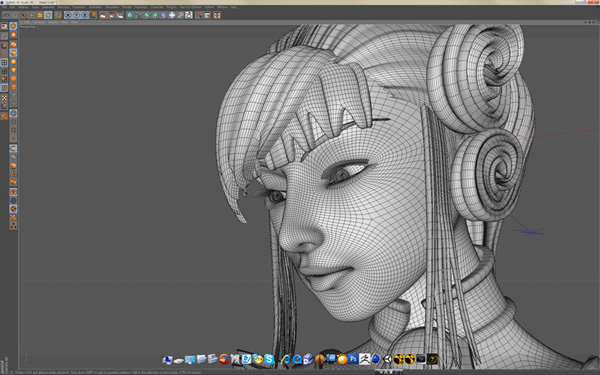This screenshot has width=600, height=375.
Task: Click the yellow smiley messenger dock icon
Action: coord(257,359)
